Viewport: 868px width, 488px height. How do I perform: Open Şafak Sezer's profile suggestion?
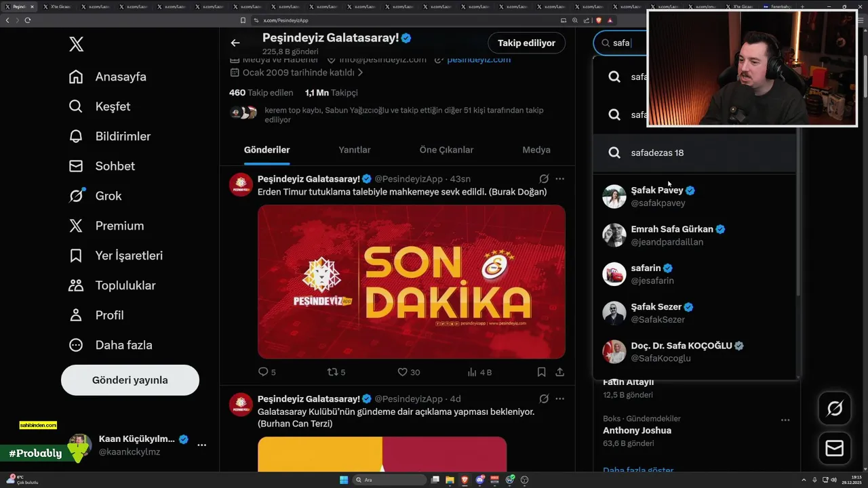[x=694, y=312]
